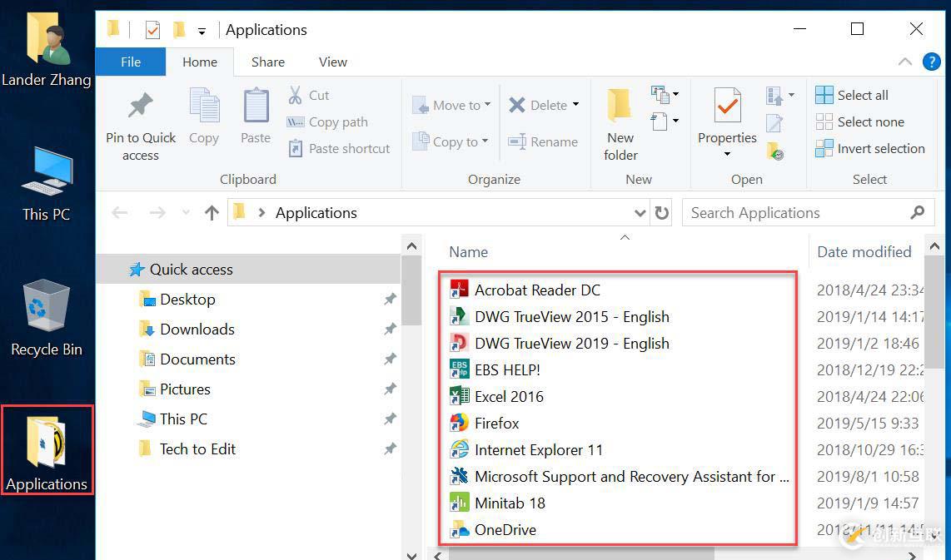
Task: Sort by the Date modified column
Action: [x=864, y=252]
